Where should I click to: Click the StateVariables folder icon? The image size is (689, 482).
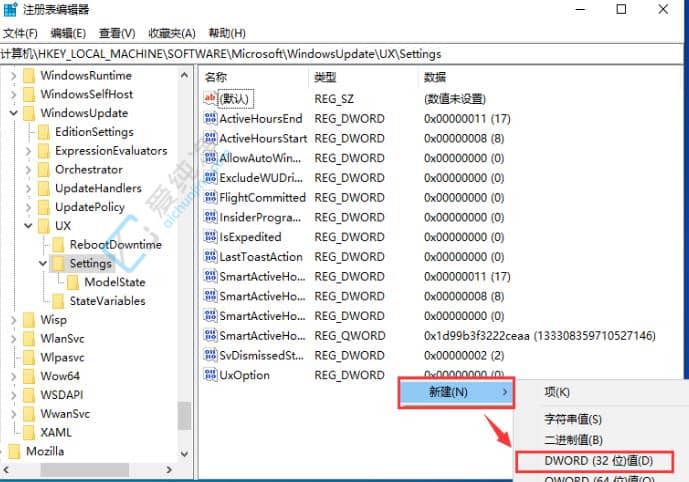pyautogui.click(x=58, y=301)
